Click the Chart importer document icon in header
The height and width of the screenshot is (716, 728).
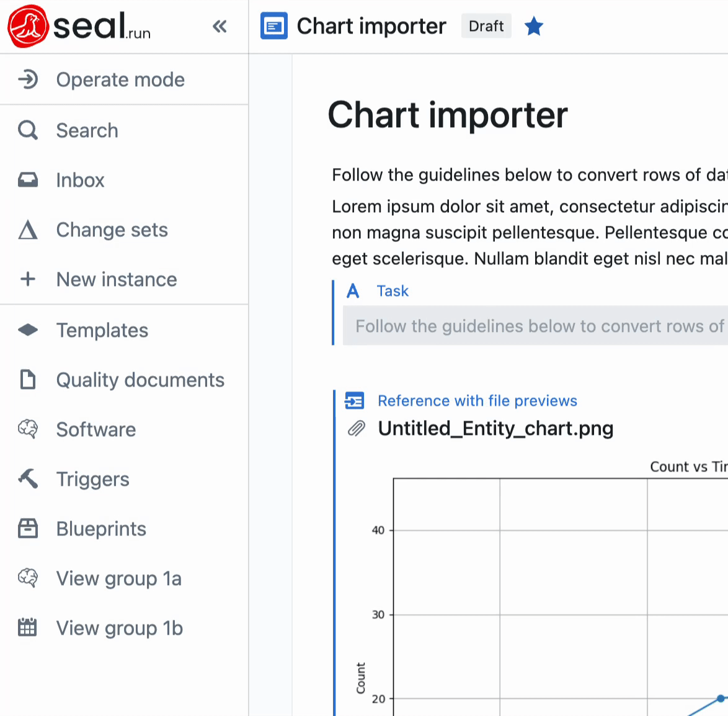[274, 26]
